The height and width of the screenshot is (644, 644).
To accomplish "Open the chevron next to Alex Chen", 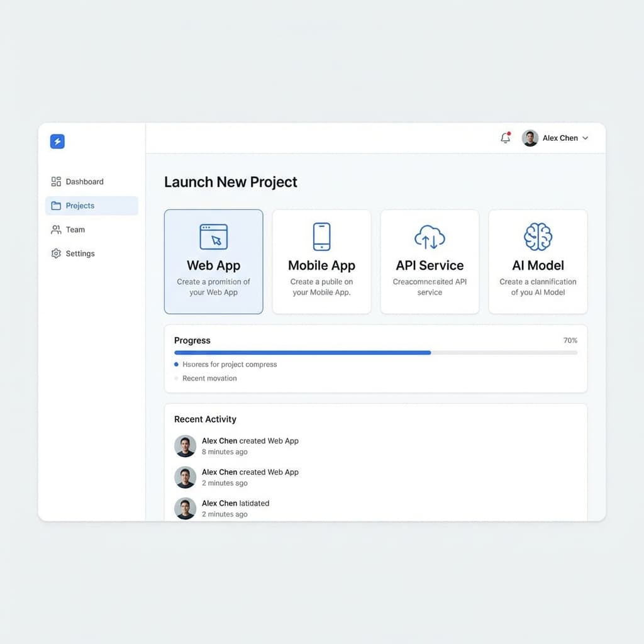I will click(x=585, y=138).
